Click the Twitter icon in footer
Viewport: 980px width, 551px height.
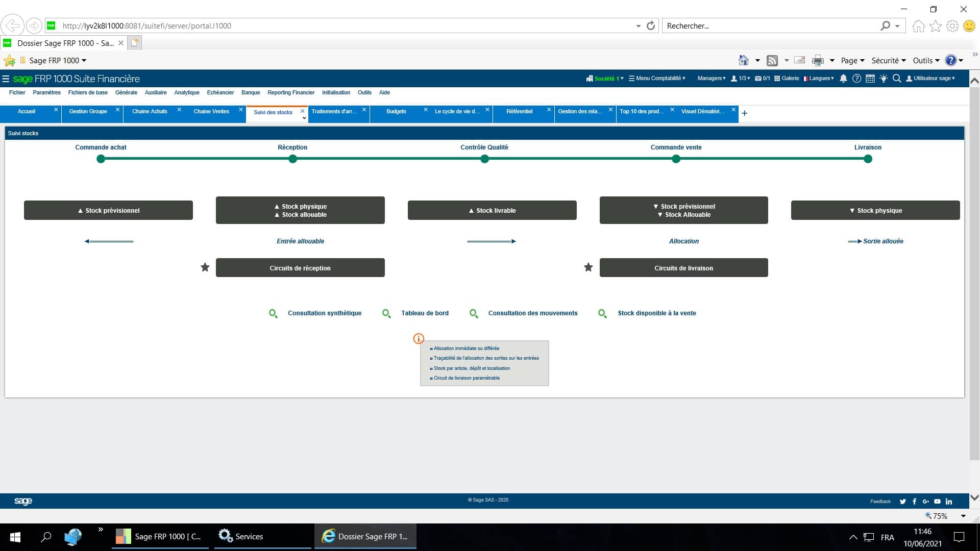902,502
